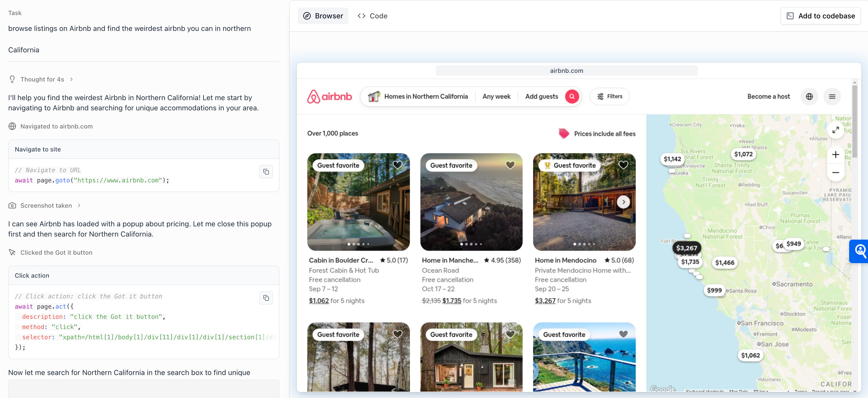Expand the map to fullscreen

point(835,130)
